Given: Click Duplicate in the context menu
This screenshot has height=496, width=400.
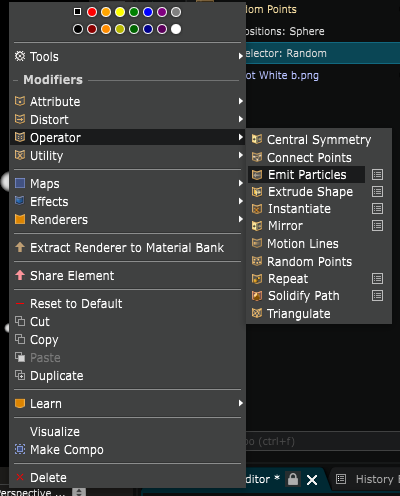Looking at the screenshot, I should (57, 376).
